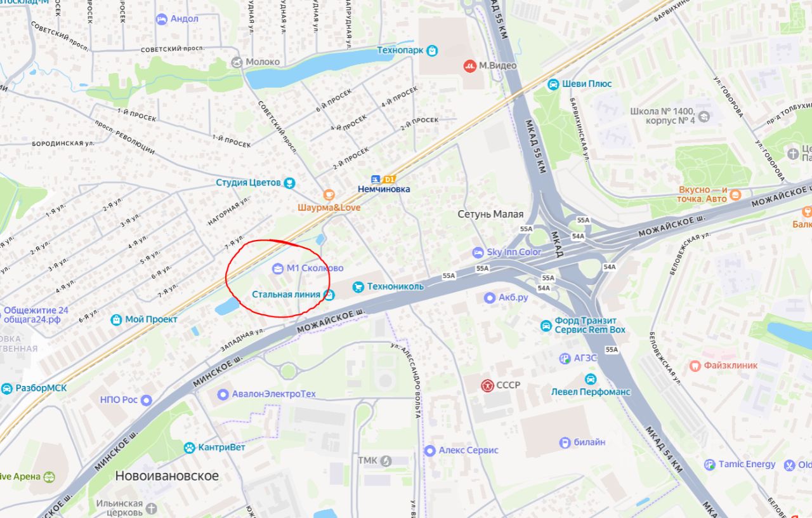Click the билайн store marker
Screen dimensions: 812x518
click(565, 442)
